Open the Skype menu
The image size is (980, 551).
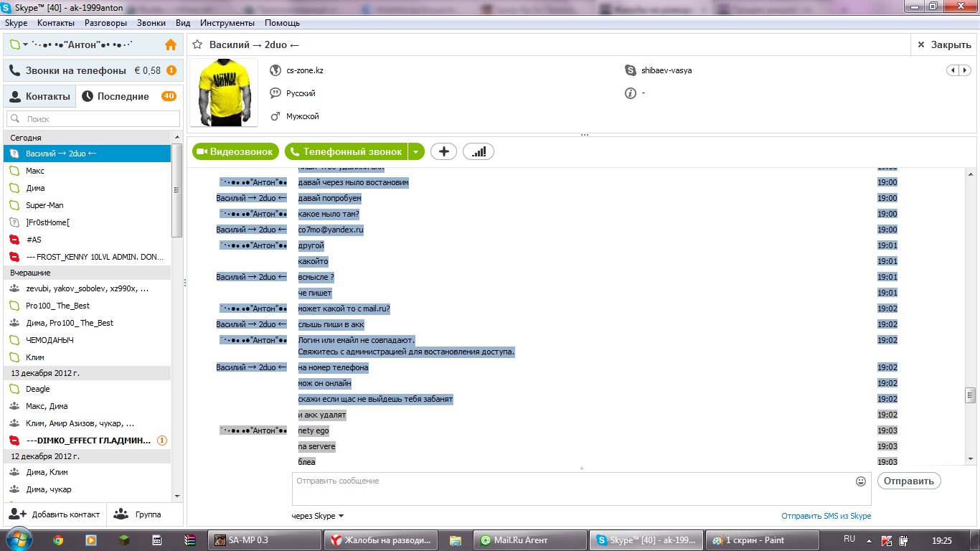(16, 23)
